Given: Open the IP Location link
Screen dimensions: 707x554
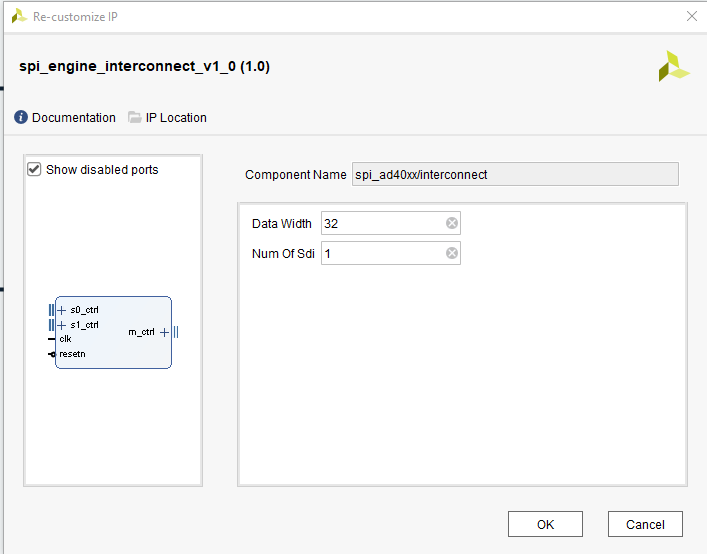Looking at the screenshot, I should 176,118.
